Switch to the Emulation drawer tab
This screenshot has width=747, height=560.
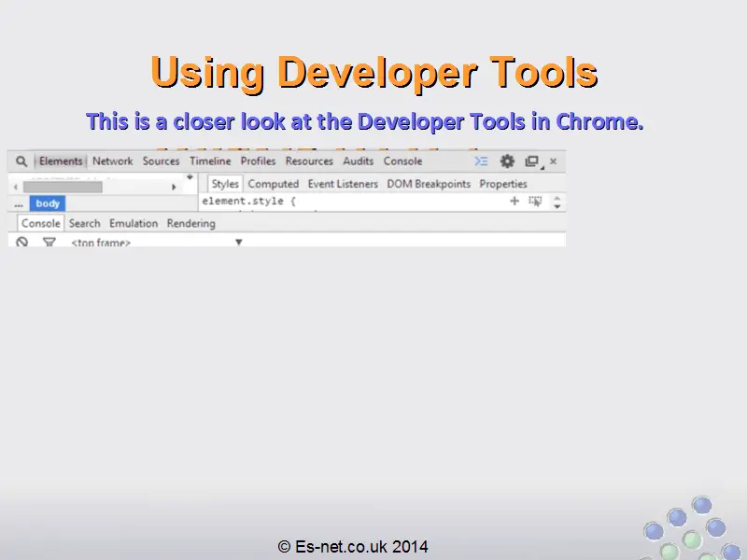[x=134, y=224]
